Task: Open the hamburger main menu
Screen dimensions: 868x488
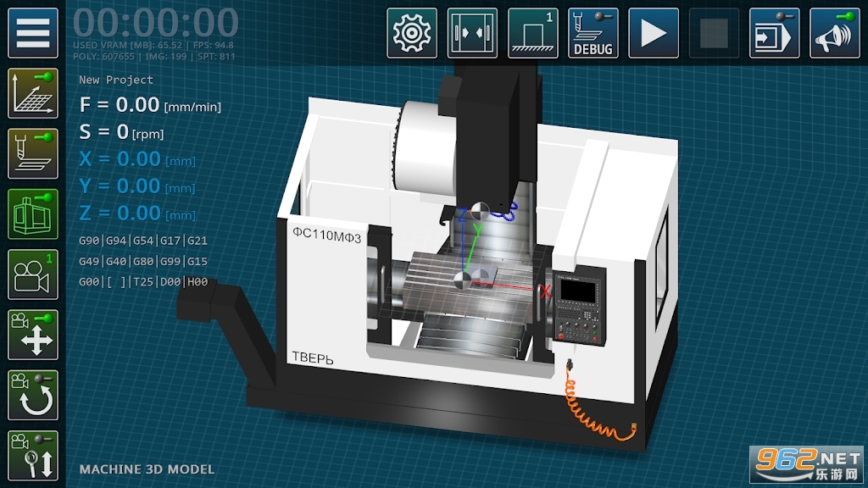Action: click(33, 33)
